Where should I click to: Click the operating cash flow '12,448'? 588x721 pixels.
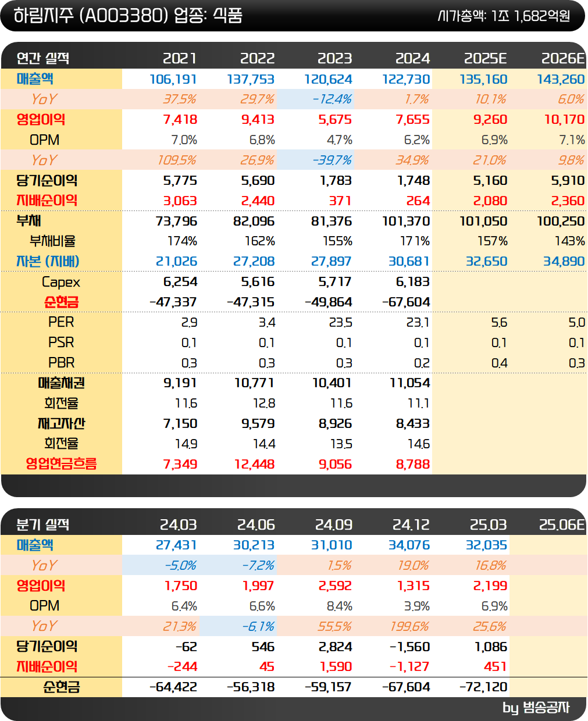click(255, 465)
